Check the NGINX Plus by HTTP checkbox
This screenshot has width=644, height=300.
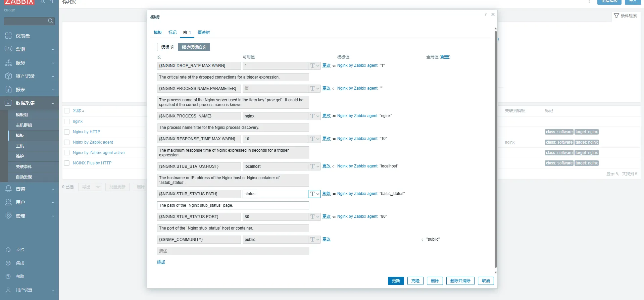point(67,163)
